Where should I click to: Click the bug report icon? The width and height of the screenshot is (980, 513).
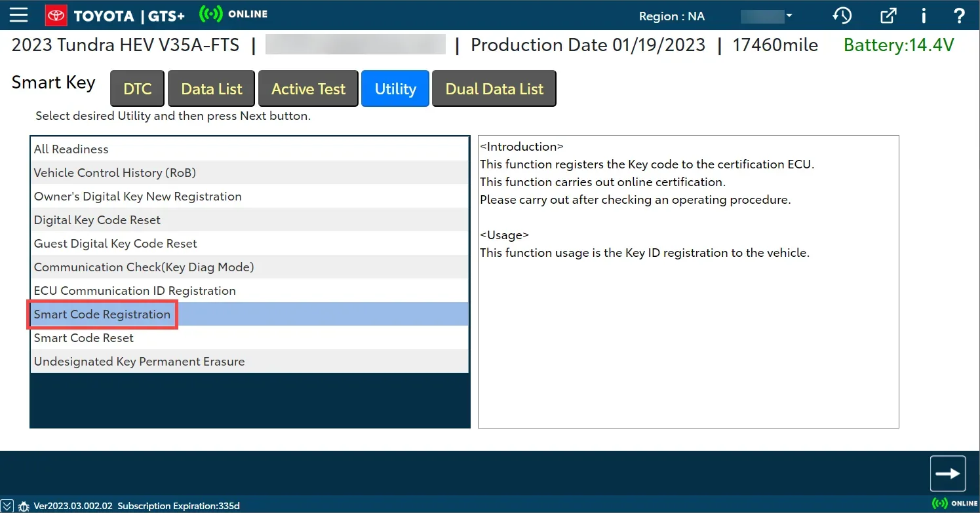[24, 506]
